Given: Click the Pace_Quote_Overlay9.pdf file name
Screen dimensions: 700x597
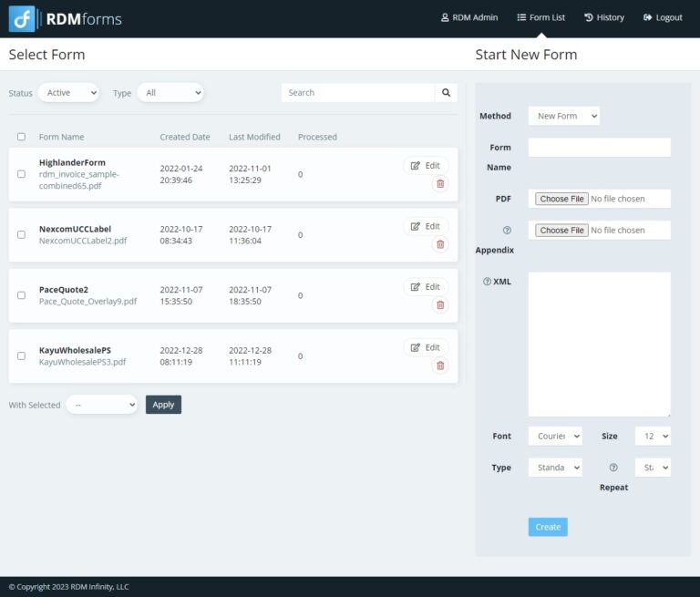Looking at the screenshot, I should (87, 302).
